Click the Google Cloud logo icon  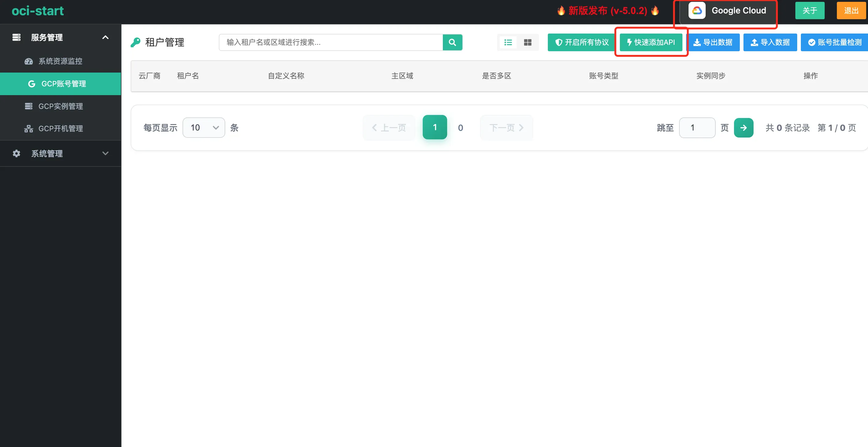697,10
